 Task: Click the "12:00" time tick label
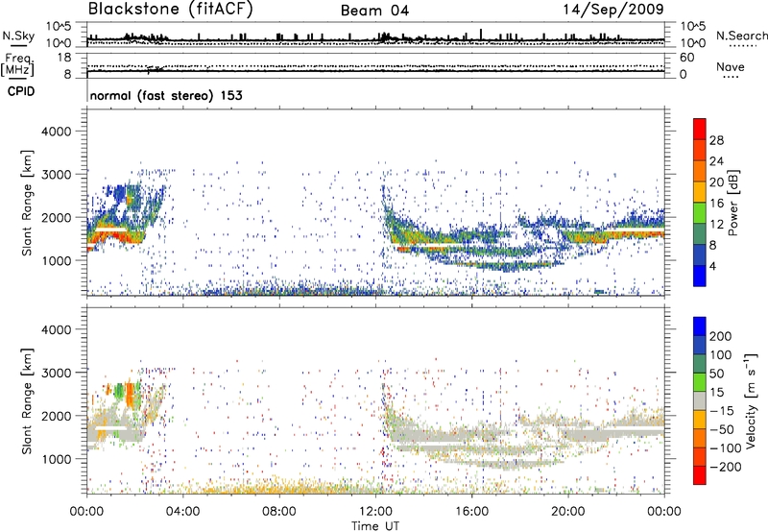(375, 512)
